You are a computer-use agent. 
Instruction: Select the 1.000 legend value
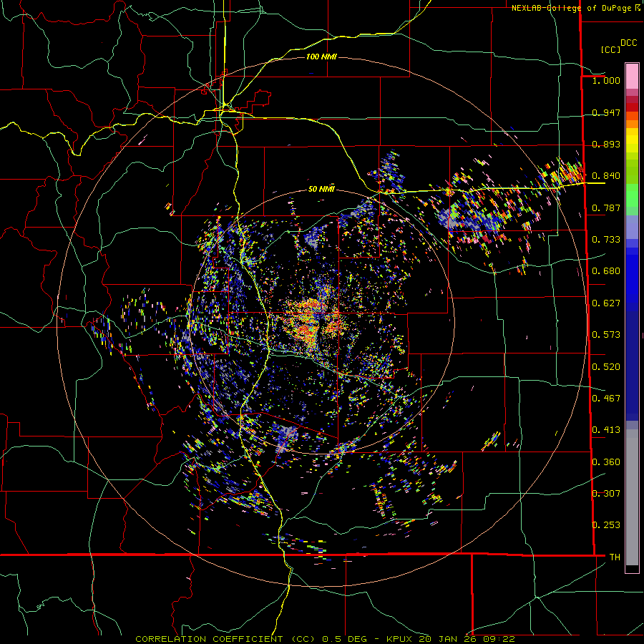point(606,80)
